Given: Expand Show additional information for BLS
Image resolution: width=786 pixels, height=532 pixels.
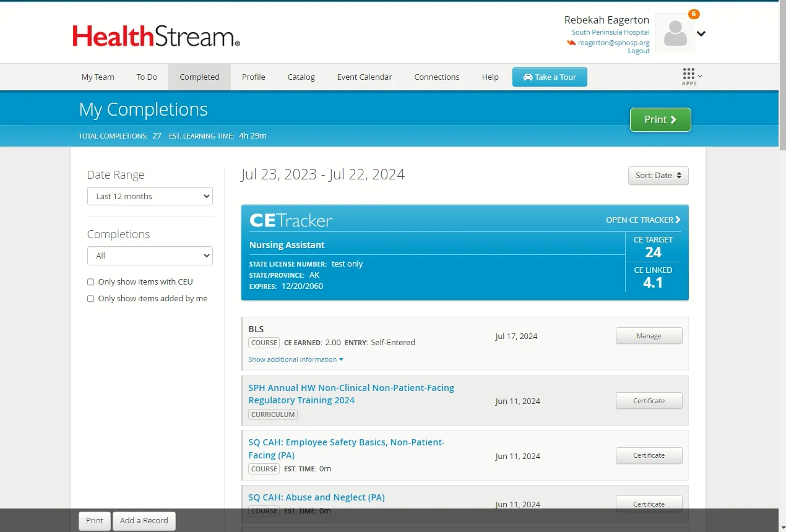Looking at the screenshot, I should [x=295, y=359].
